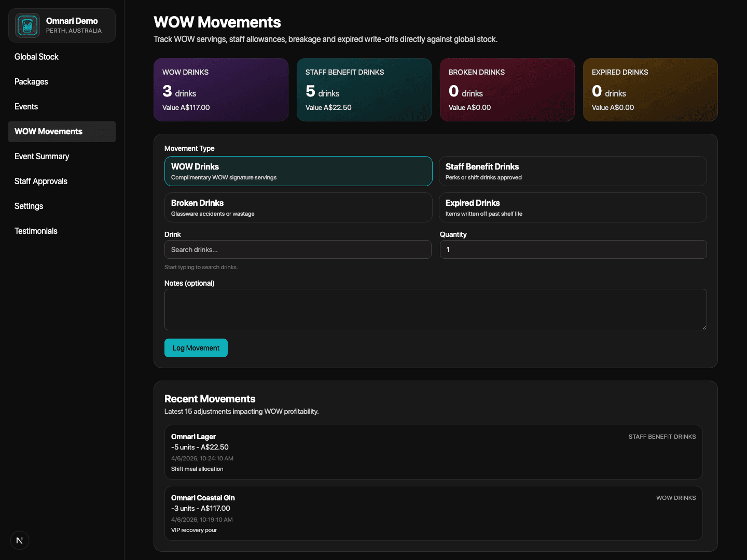Navigate to Event Summary

[x=41, y=157]
